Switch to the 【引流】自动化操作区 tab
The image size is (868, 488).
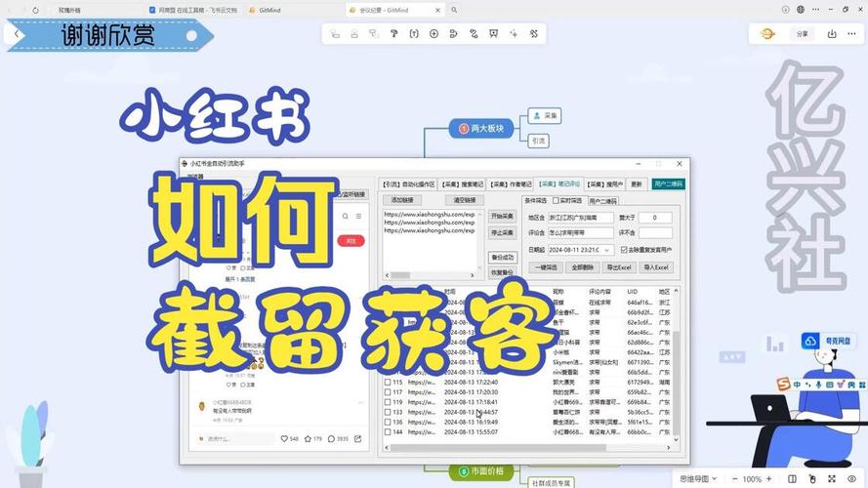(409, 184)
